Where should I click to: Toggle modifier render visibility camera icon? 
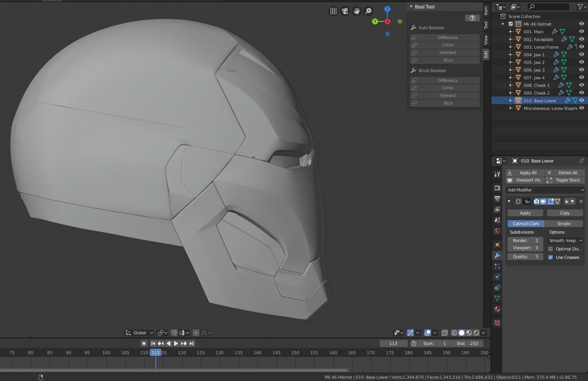click(x=537, y=201)
